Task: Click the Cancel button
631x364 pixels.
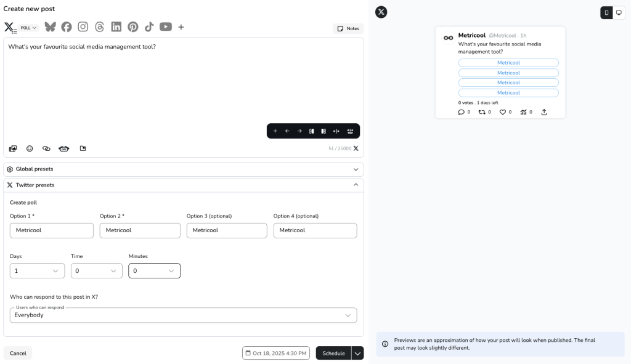Action: tap(18, 353)
